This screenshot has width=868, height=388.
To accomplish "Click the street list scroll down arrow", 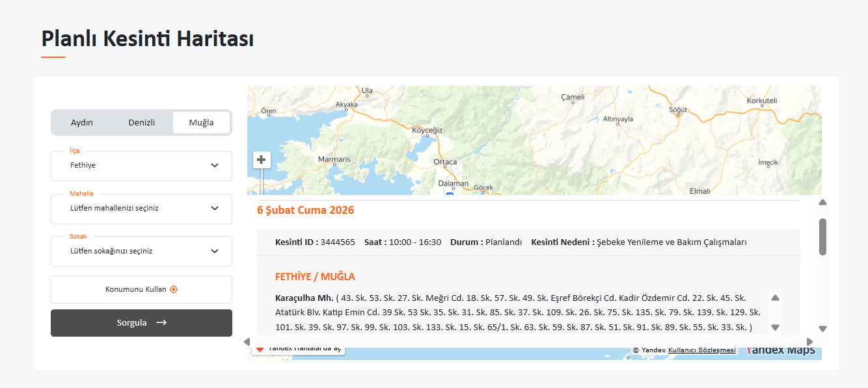I will point(775,328).
